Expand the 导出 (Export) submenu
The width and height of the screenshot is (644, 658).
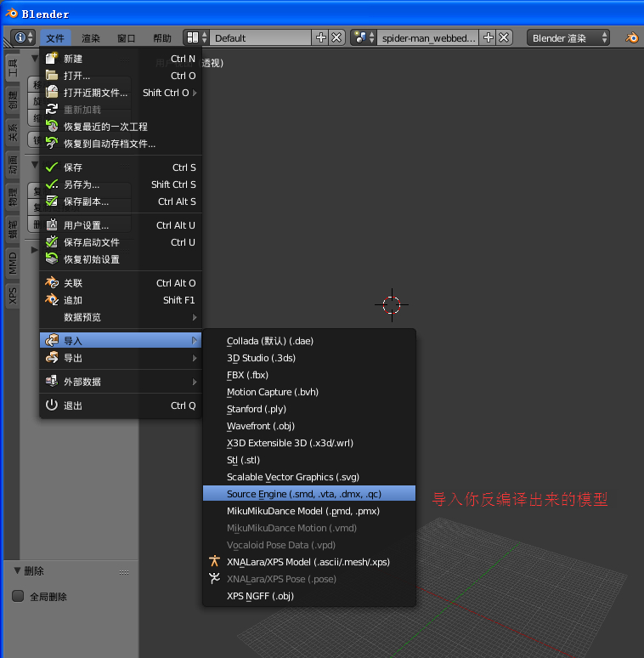click(x=121, y=358)
